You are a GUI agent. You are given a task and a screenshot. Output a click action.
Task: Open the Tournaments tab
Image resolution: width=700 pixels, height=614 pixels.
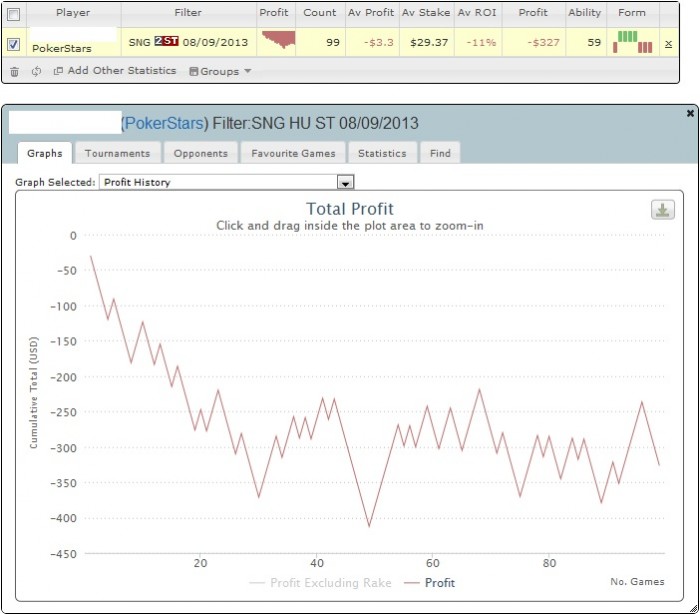(x=117, y=153)
